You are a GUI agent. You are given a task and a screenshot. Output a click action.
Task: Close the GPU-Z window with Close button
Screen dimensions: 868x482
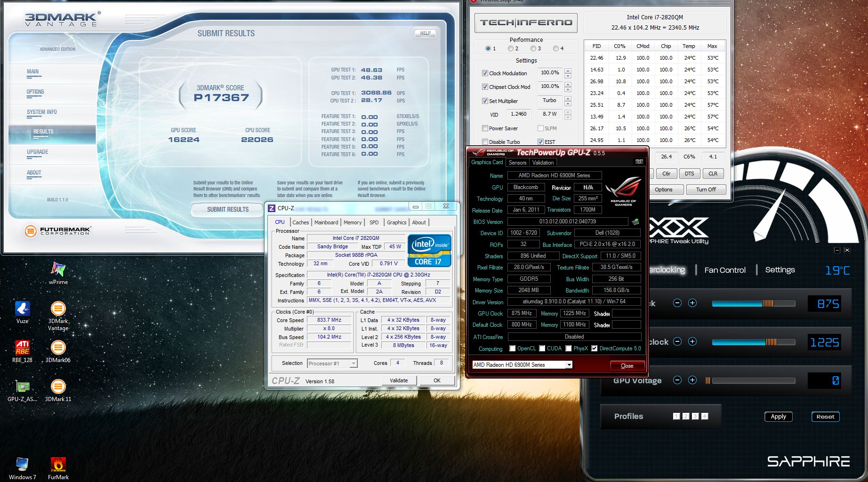click(x=627, y=366)
